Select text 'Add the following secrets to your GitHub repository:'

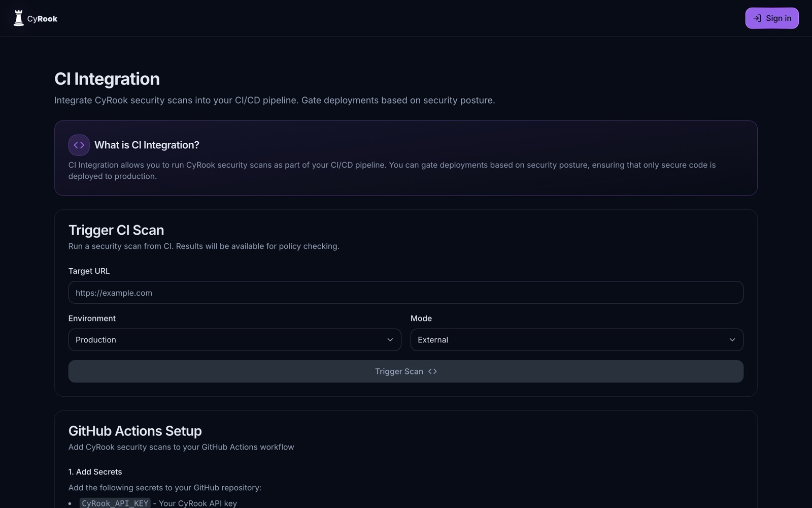165,488
